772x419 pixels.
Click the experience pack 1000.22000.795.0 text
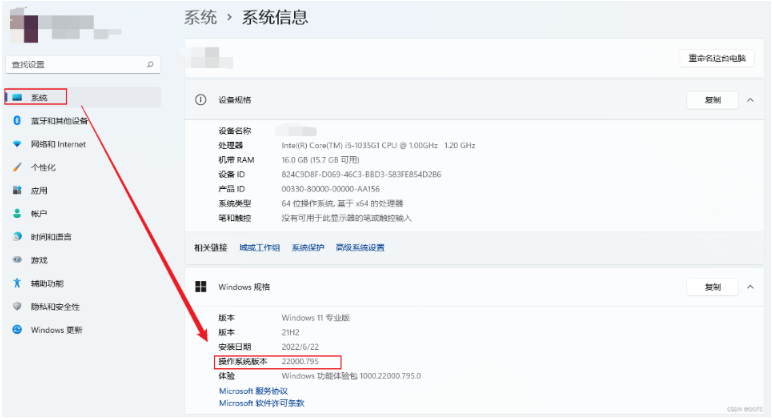point(351,376)
